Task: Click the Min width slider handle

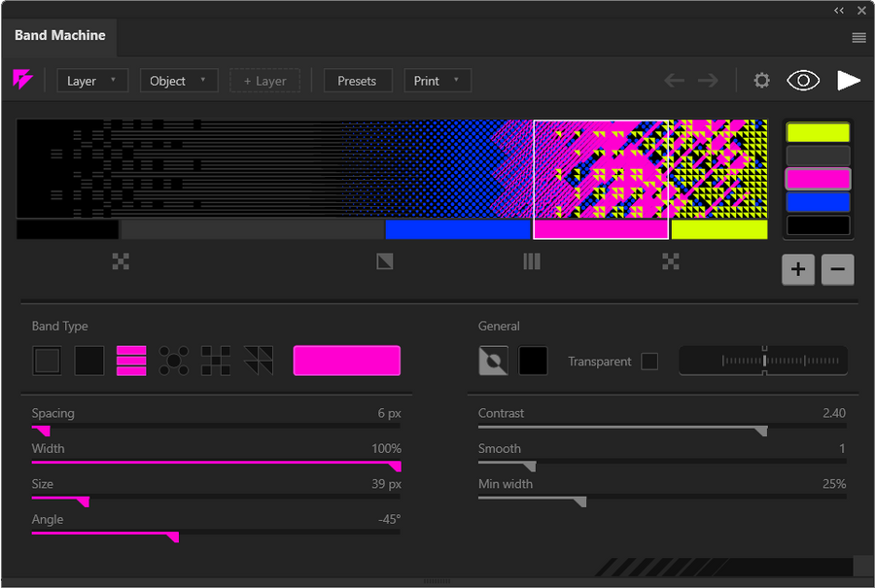Action: tap(580, 502)
